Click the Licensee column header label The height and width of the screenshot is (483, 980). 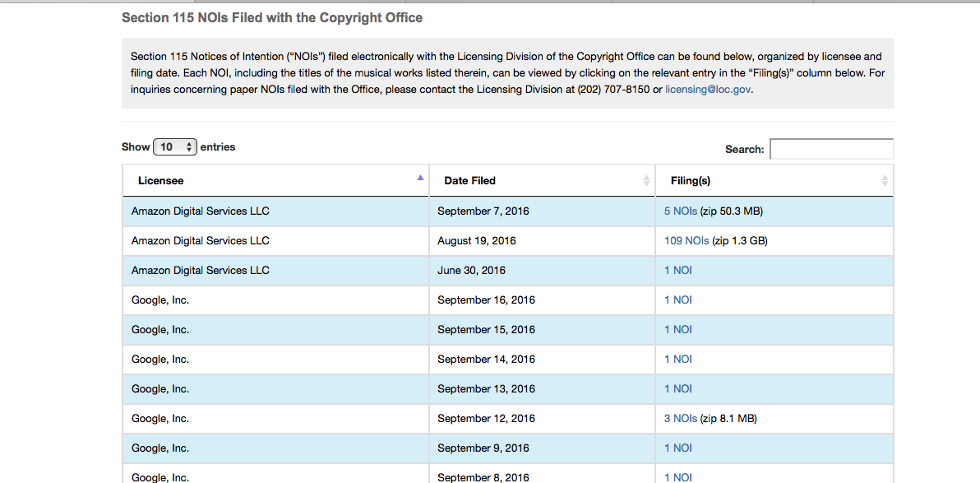tap(160, 180)
